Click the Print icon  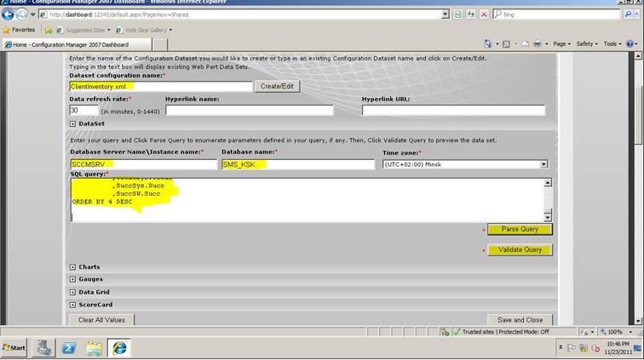(x=538, y=44)
